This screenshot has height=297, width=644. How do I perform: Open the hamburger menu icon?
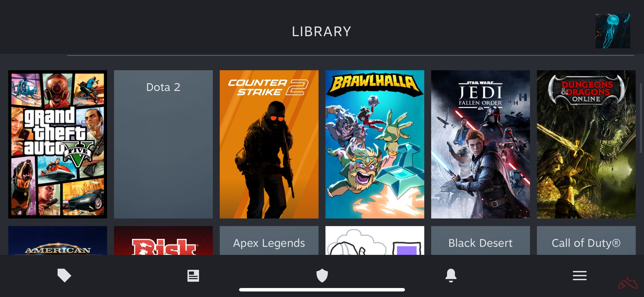[580, 276]
